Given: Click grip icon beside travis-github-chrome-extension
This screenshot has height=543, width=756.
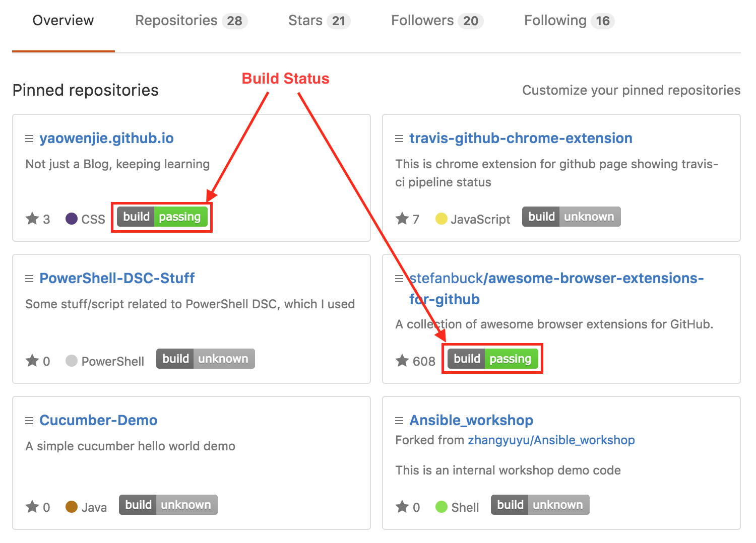Looking at the screenshot, I should pos(399,139).
